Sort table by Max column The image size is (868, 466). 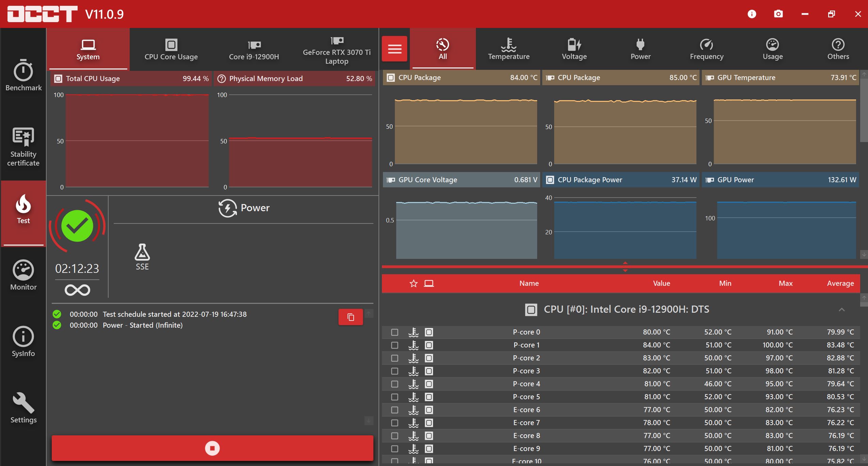click(x=786, y=283)
